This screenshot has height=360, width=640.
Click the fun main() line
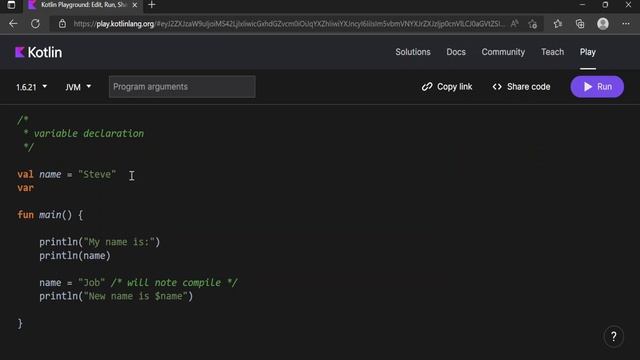tap(50, 215)
